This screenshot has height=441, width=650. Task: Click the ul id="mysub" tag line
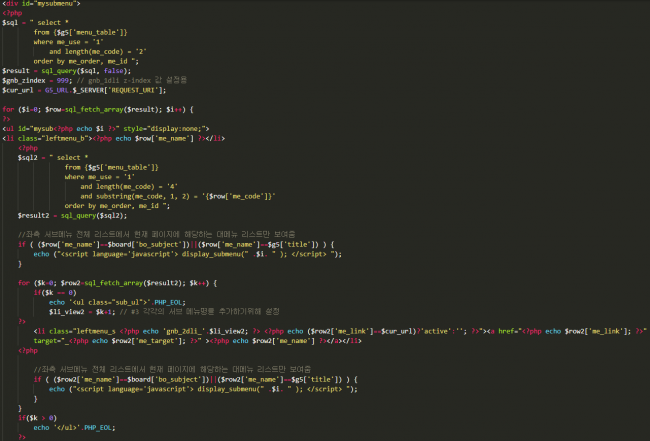point(106,128)
